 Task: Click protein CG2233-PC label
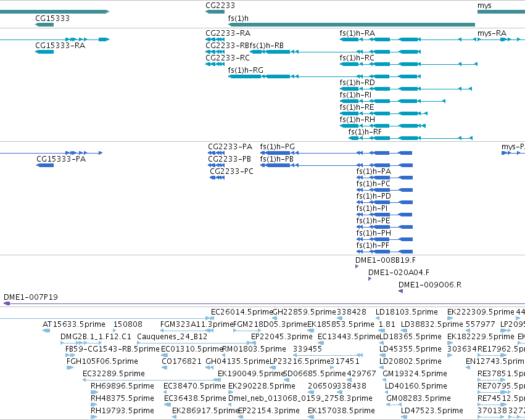point(231,171)
